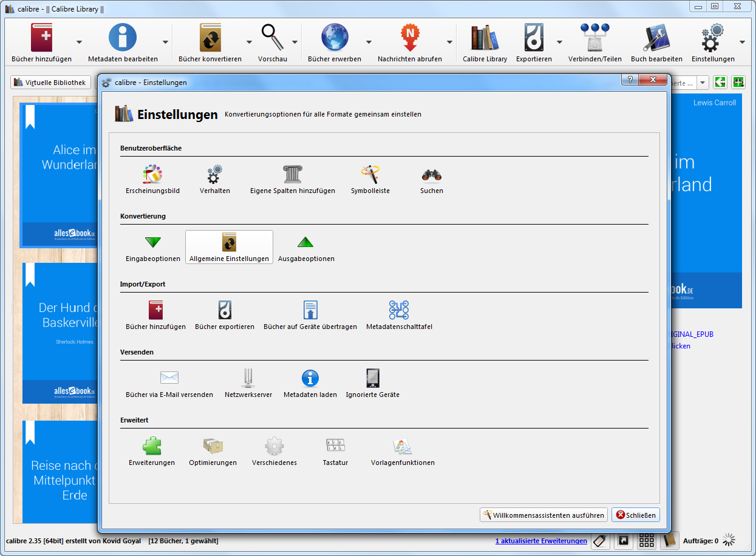Open the Suchen preferences with binoculars
The image size is (756, 556).
point(432,180)
